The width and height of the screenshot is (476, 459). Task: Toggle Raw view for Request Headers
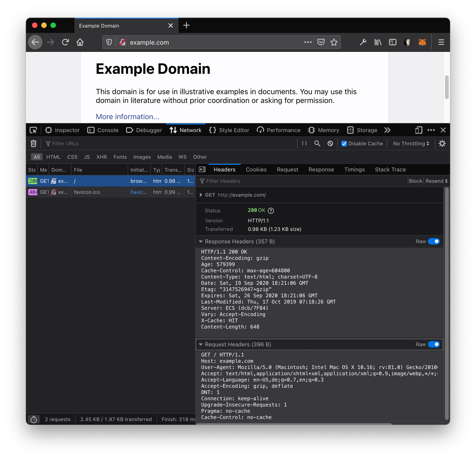click(x=434, y=344)
